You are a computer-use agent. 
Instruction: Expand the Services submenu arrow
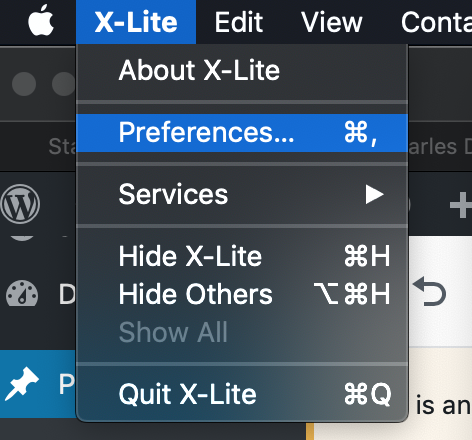tap(374, 194)
